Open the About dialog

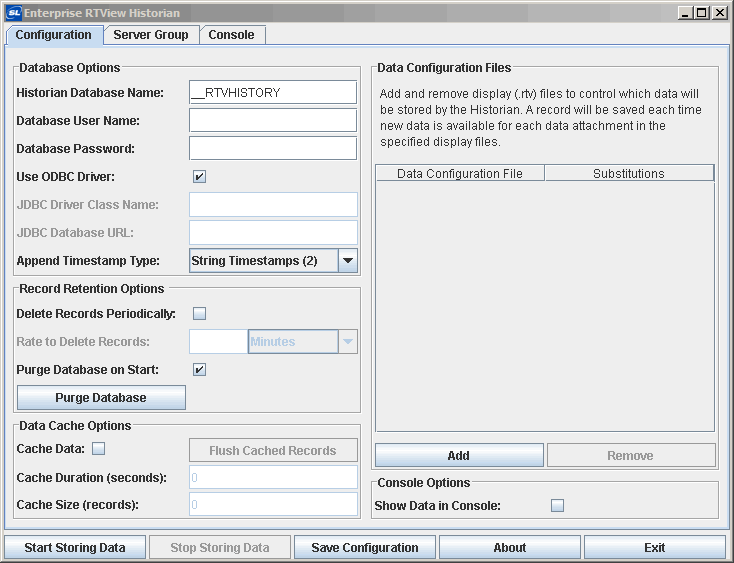click(x=510, y=548)
